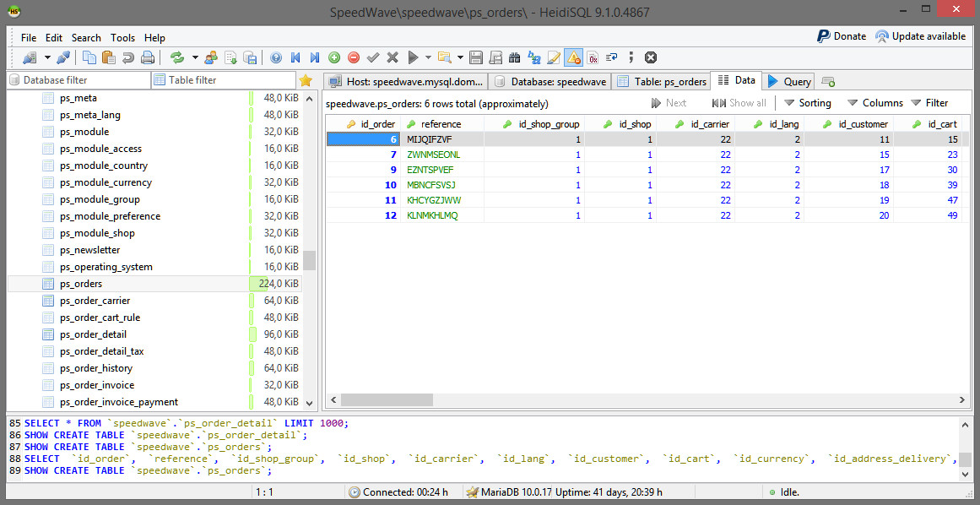Click the binoculars Find text icon
Image resolution: width=980 pixels, height=505 pixels.
pyautogui.click(x=514, y=57)
